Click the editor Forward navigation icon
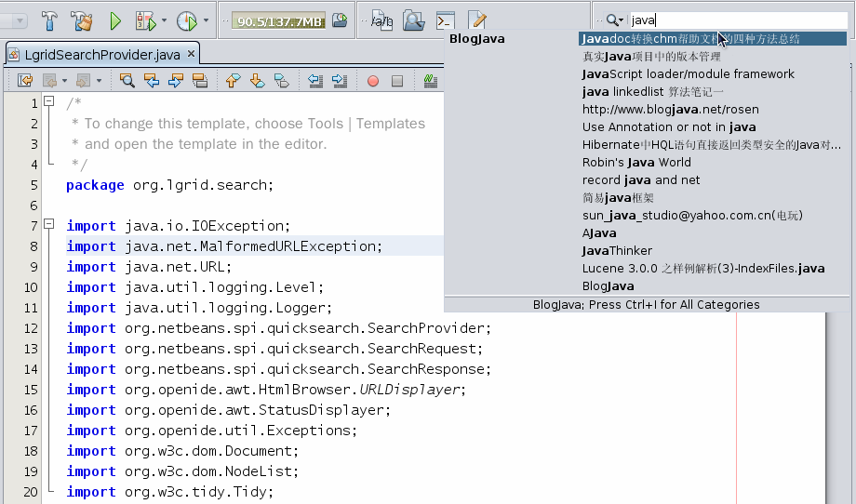The width and height of the screenshot is (856, 504). pyautogui.click(x=83, y=81)
